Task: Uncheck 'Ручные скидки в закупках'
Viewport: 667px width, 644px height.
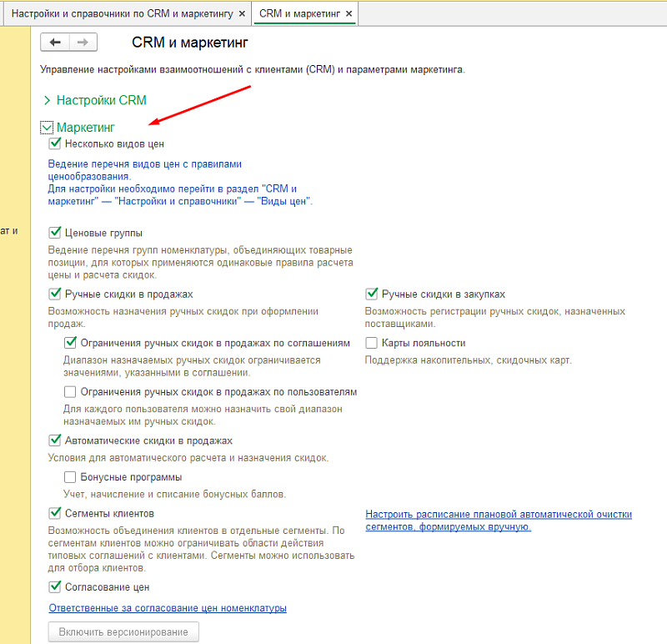Action: pyautogui.click(x=372, y=294)
